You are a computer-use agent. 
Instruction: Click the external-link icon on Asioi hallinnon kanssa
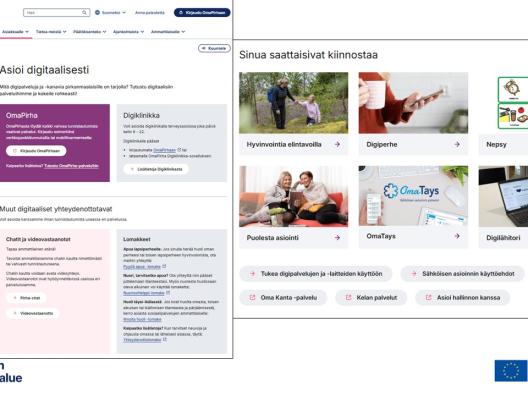point(428,297)
